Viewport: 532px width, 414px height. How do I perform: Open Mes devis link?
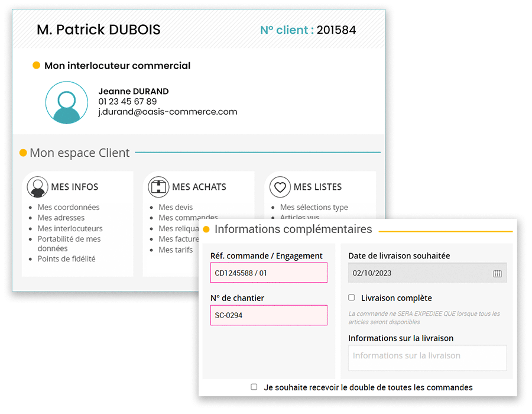(176, 207)
